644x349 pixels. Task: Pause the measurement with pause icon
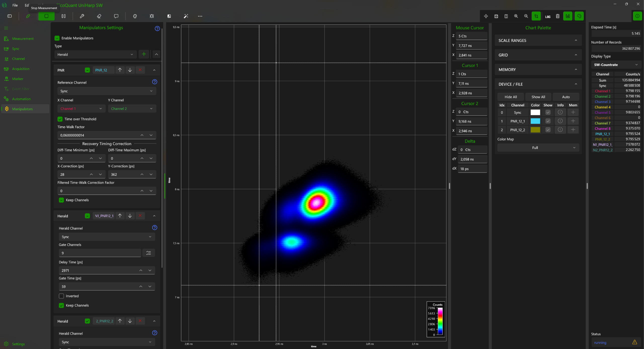click(x=64, y=16)
